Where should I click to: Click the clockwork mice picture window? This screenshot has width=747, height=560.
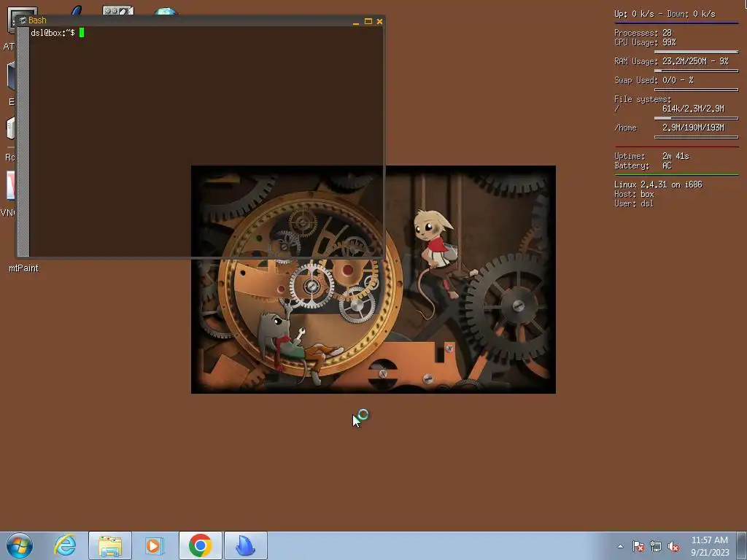click(x=373, y=279)
